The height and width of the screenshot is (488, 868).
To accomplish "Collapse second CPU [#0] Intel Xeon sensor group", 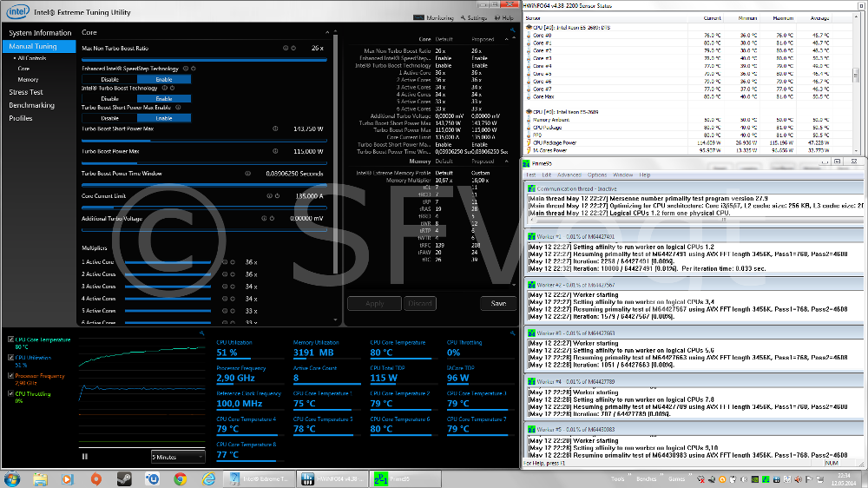I will coord(529,112).
